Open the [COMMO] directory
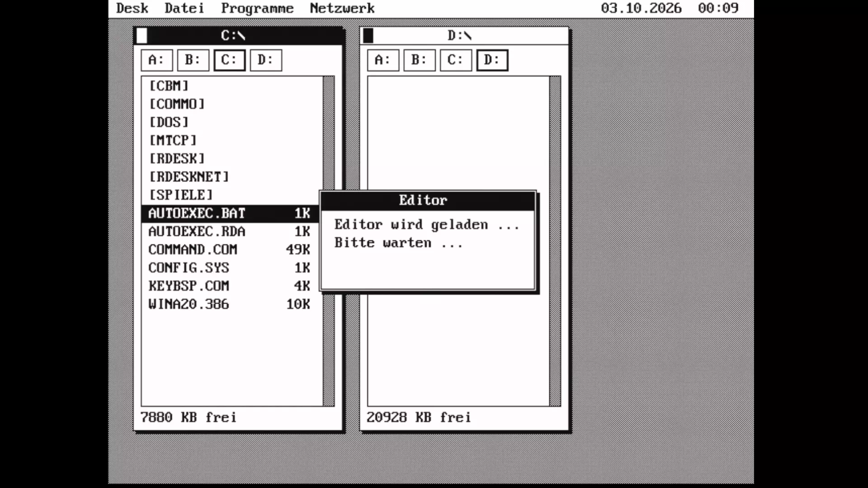 pos(177,104)
